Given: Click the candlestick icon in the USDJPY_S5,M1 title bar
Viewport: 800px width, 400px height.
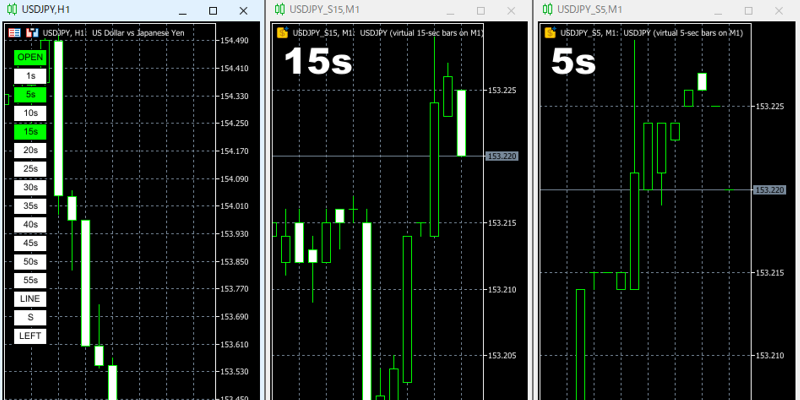Looking at the screenshot, I should 547,9.
